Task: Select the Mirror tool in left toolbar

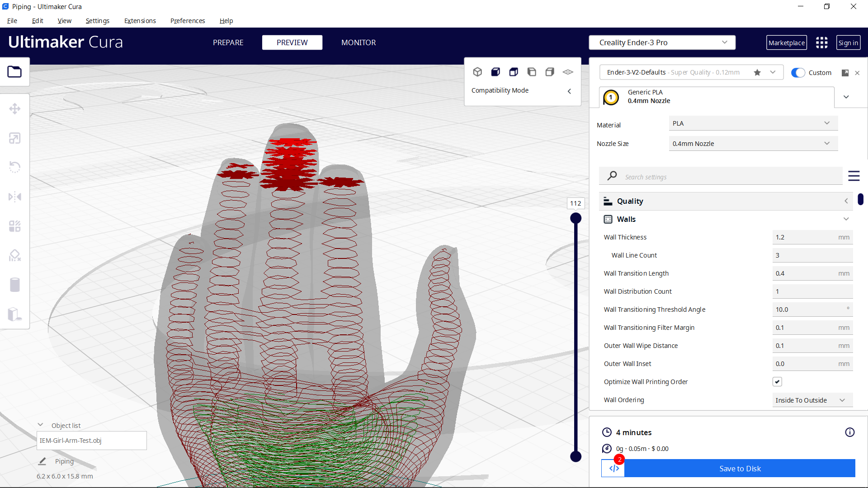Action: (x=14, y=197)
